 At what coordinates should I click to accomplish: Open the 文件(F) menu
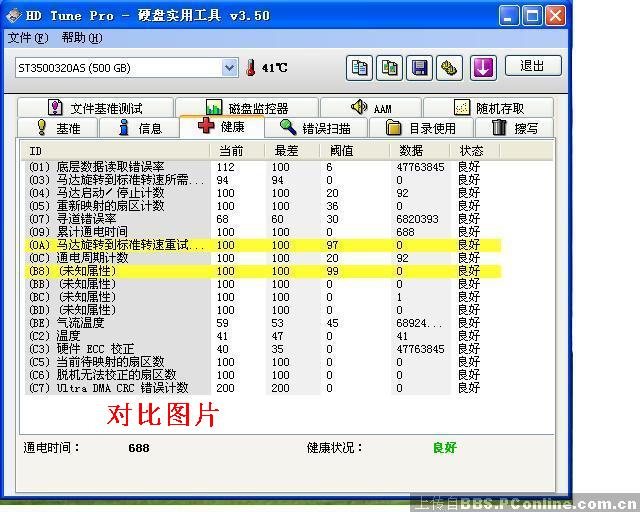(x=28, y=38)
